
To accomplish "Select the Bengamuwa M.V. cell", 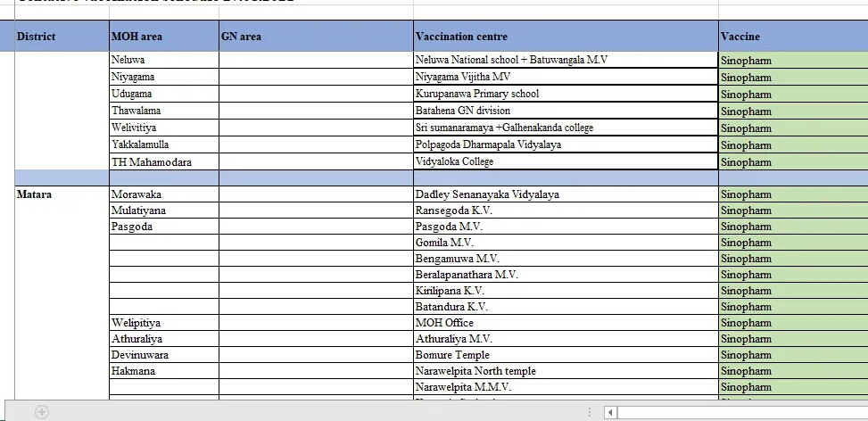I will 566,259.
